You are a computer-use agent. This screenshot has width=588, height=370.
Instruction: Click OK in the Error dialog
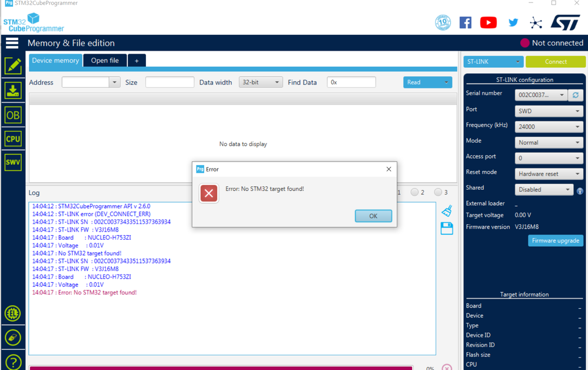(x=373, y=216)
